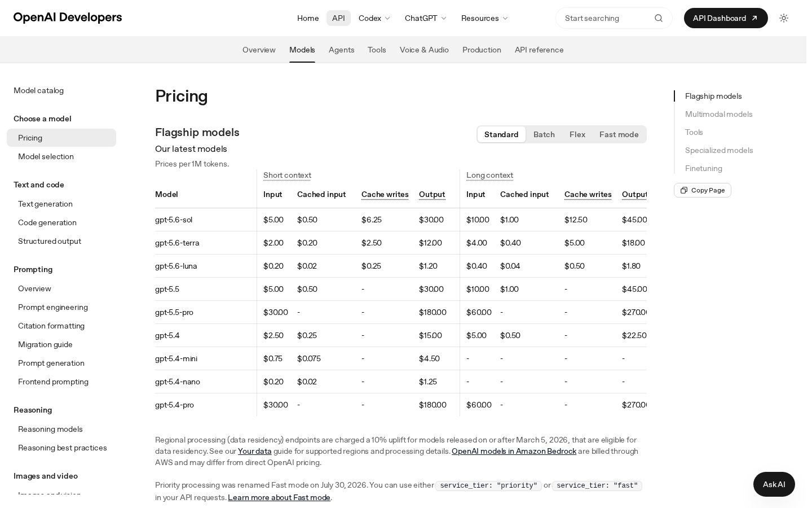Open Structured output in sidebar

tap(61, 241)
